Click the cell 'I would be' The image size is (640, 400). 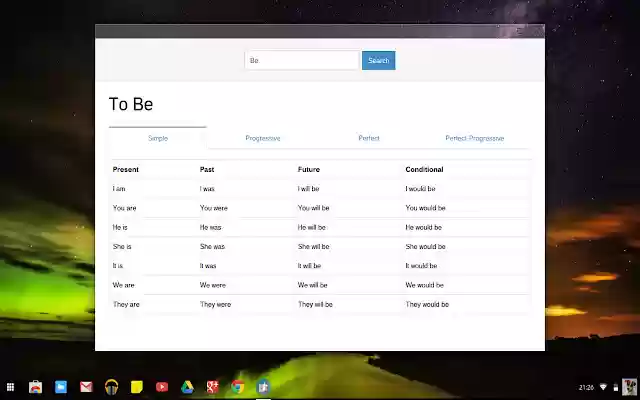420,189
